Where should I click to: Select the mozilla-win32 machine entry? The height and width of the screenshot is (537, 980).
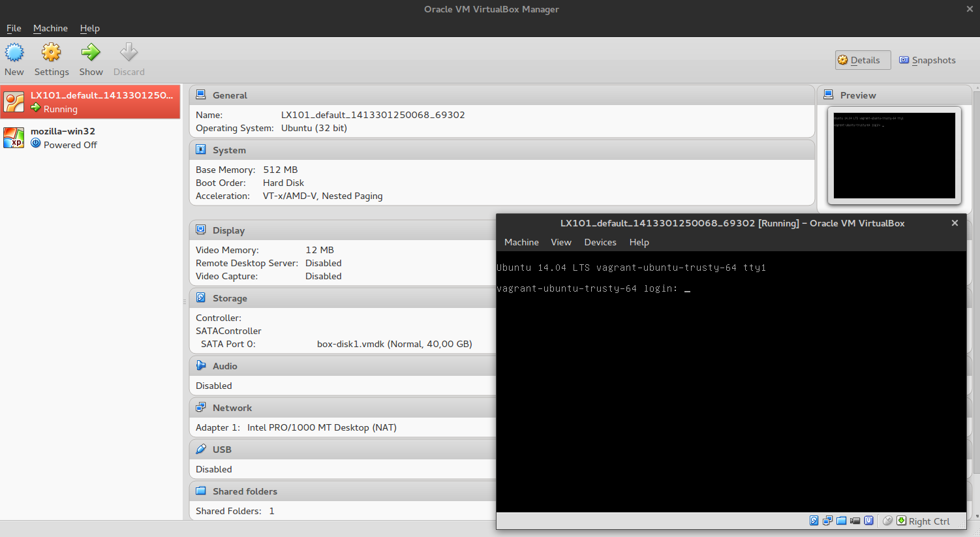(x=91, y=138)
